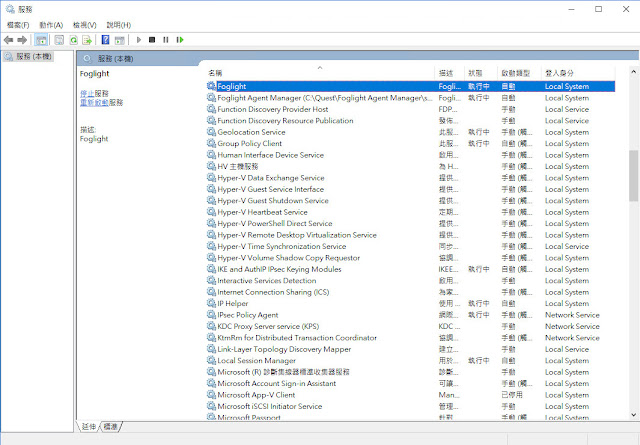Sort by the 狀態 column header
Image resolution: width=640 pixels, height=445 pixels.
tap(481, 73)
